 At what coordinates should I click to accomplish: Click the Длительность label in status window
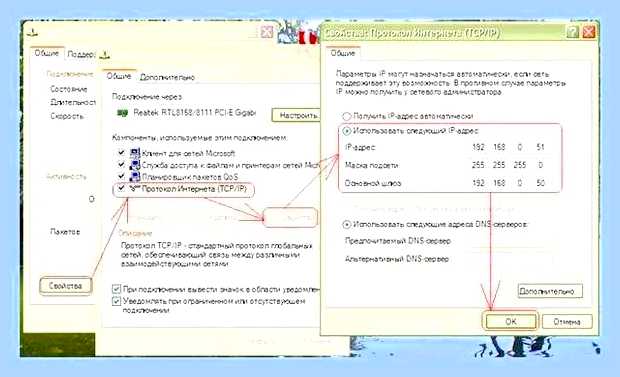click(73, 102)
